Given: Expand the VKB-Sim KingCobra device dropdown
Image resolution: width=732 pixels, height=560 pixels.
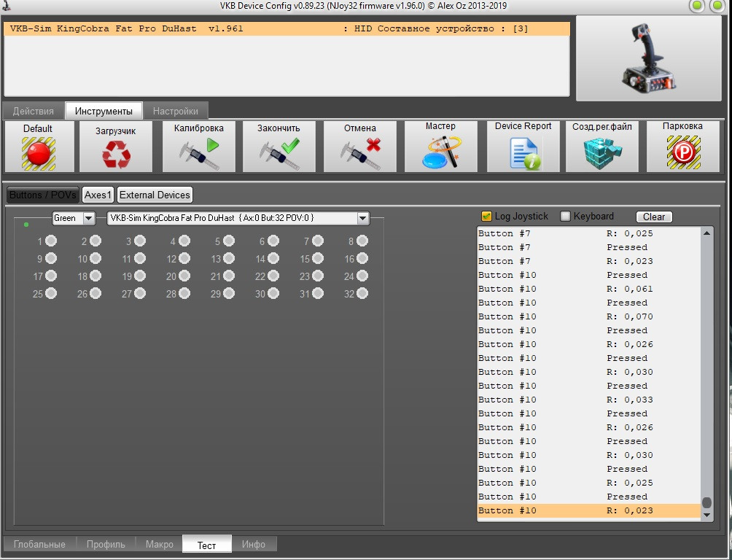Looking at the screenshot, I should [363, 218].
